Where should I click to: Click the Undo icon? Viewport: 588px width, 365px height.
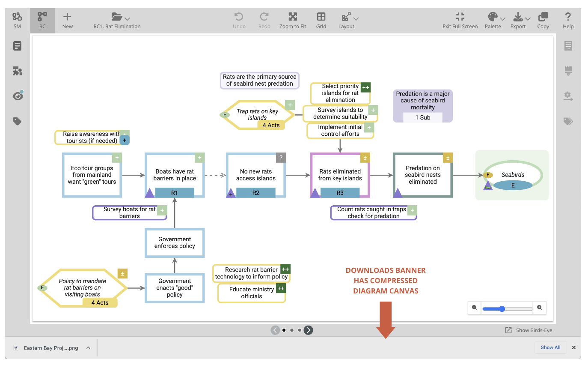[239, 17]
